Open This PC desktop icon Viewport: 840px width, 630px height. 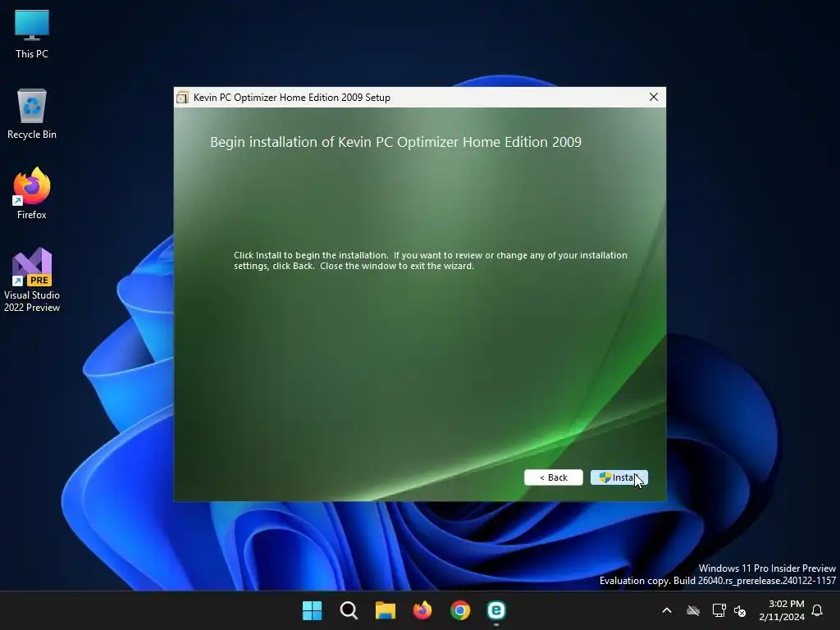click(32, 34)
